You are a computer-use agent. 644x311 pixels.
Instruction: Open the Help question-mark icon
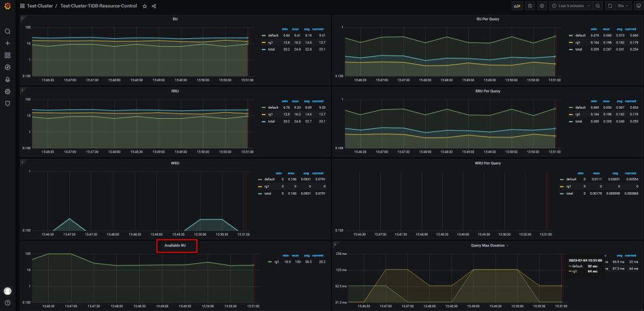pyautogui.click(x=7, y=303)
